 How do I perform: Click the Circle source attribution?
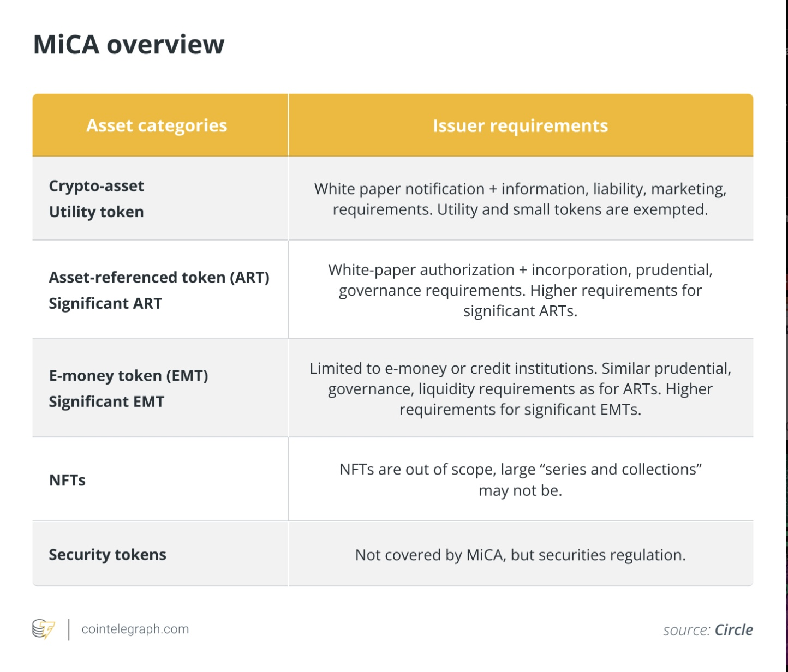(x=733, y=630)
